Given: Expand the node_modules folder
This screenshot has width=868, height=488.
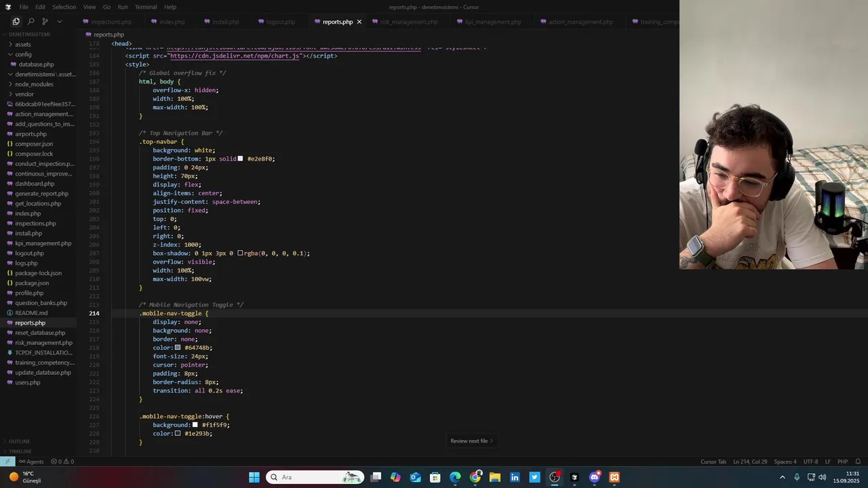Looking at the screenshot, I should pyautogui.click(x=34, y=84).
